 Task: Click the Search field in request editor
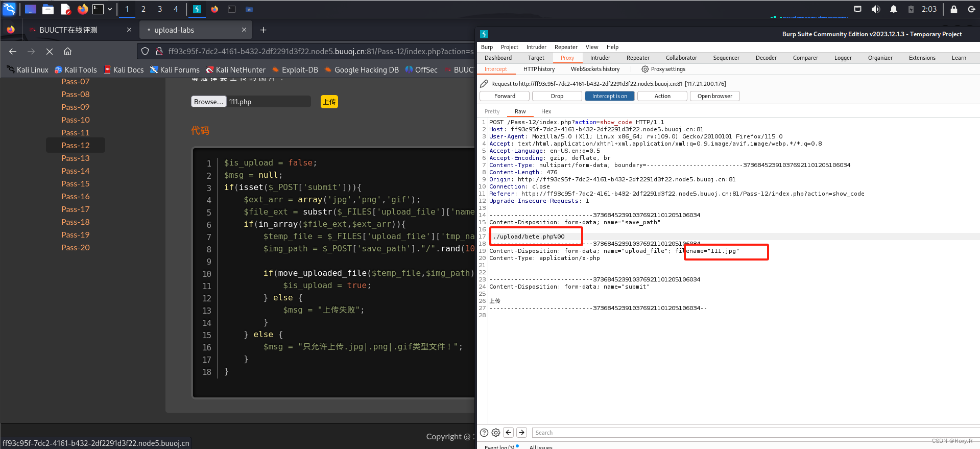[755, 433]
